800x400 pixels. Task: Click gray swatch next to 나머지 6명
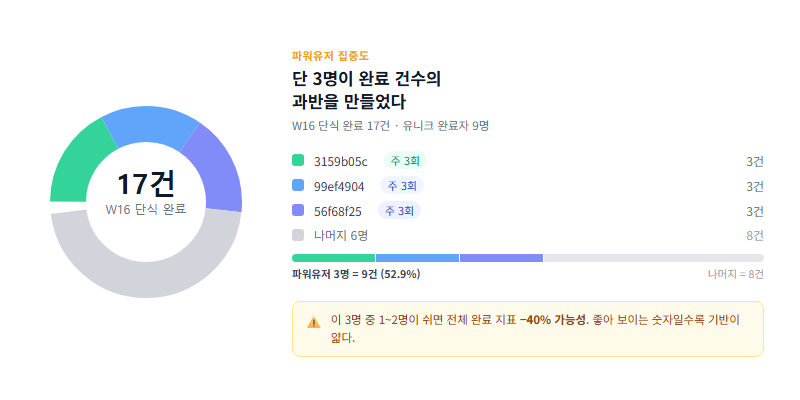click(x=298, y=235)
